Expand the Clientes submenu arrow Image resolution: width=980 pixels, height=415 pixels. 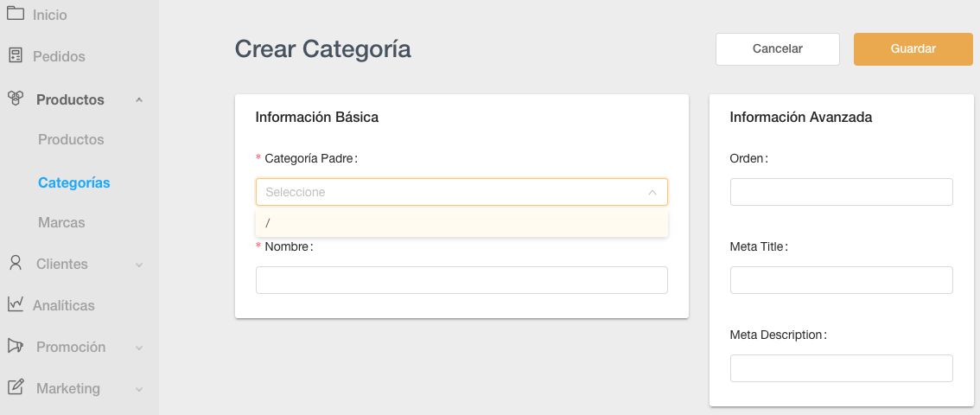[x=139, y=265]
